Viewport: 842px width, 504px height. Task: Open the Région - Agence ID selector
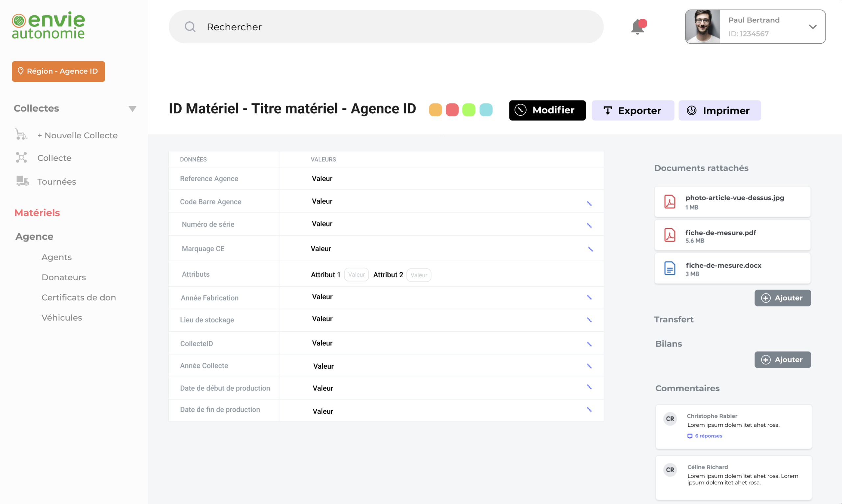pyautogui.click(x=59, y=71)
